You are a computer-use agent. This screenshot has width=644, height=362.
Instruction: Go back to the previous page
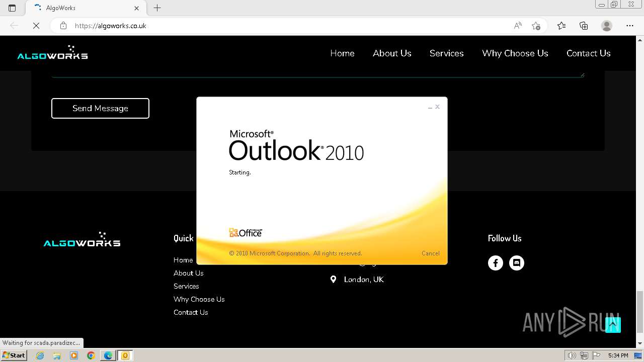(14, 26)
